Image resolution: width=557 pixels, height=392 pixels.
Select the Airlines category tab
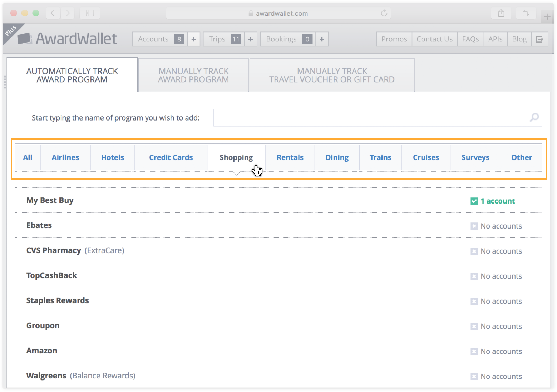[x=65, y=157]
